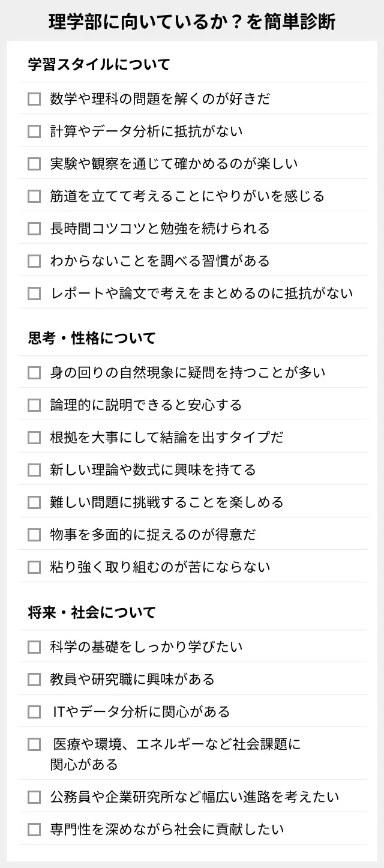This screenshot has width=384, height=868.
Task: Enable the 新しい理論や数式に興味を持てる checkbox
Action: click(x=34, y=470)
